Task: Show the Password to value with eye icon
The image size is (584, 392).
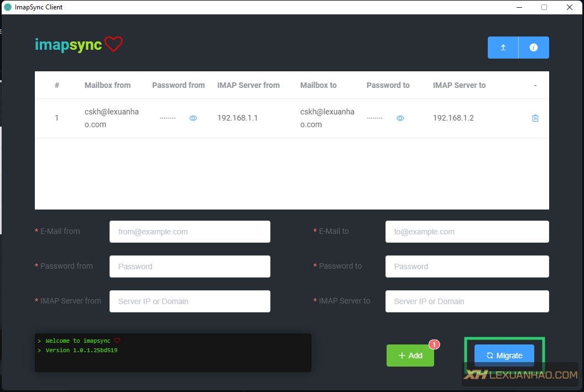Action: pyautogui.click(x=400, y=118)
